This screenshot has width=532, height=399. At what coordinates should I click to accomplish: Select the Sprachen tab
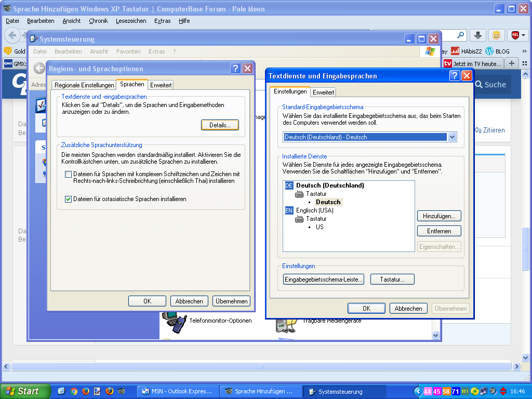[x=132, y=84]
